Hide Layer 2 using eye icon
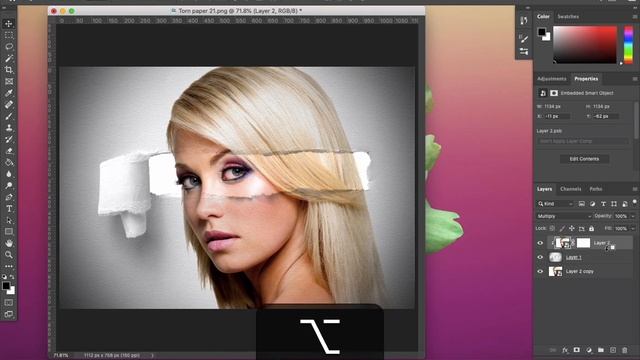Image resolution: width=640 pixels, height=360 pixels. coord(540,243)
